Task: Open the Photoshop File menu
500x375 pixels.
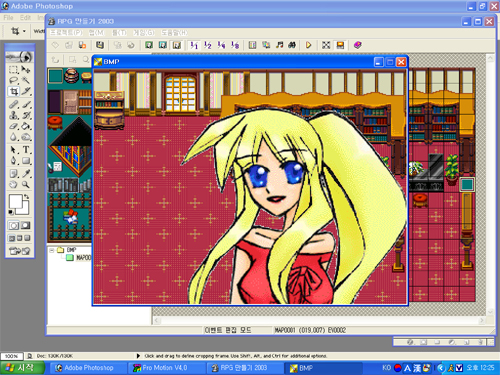Action: pos(8,18)
